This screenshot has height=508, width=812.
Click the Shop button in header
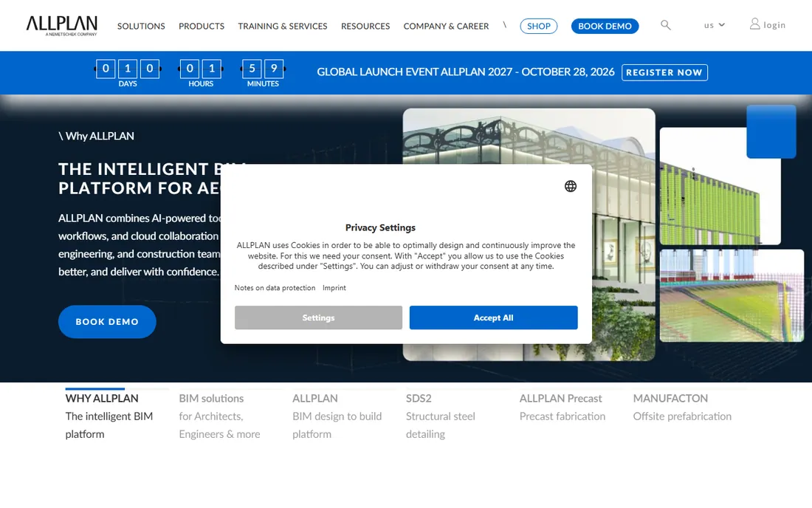(539, 26)
